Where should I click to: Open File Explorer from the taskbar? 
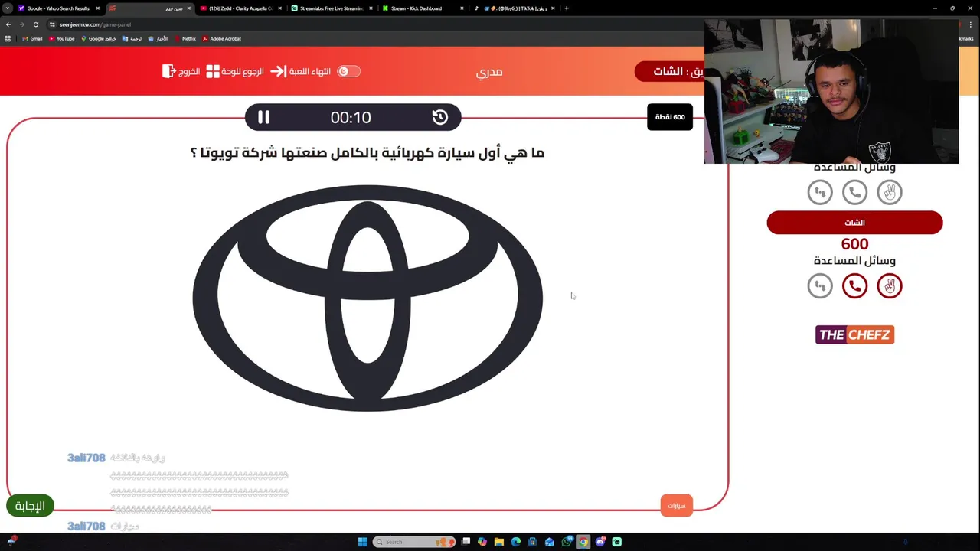click(x=499, y=542)
